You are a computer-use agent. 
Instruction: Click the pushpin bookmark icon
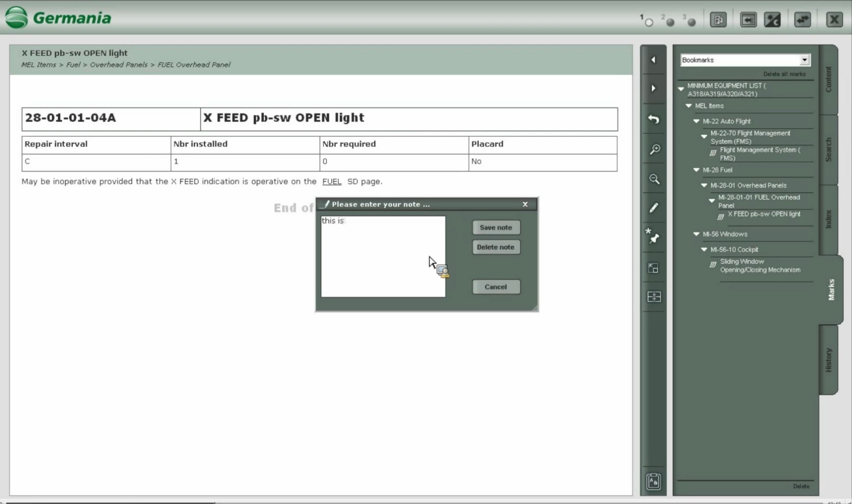pyautogui.click(x=654, y=236)
